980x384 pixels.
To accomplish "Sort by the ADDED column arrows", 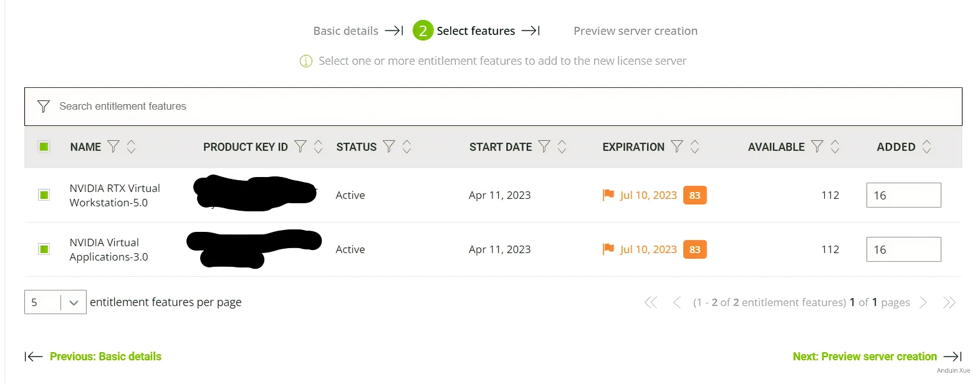I will (x=926, y=146).
